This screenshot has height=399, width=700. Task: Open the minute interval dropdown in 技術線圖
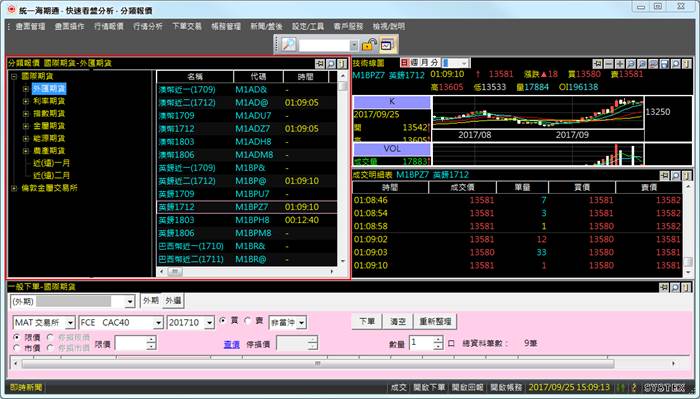(464, 63)
